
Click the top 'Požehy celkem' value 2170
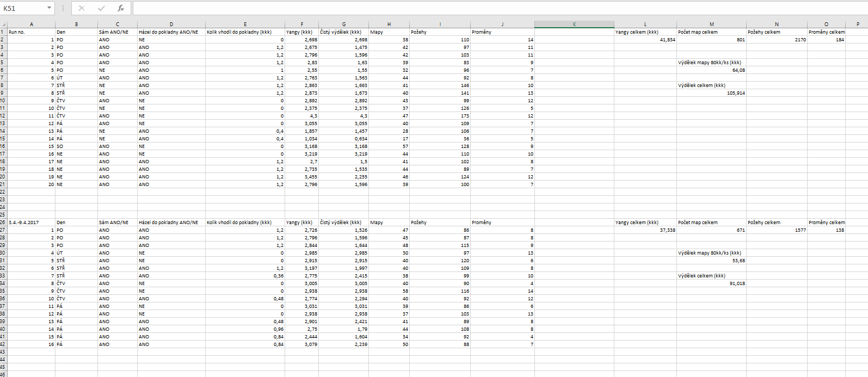[777, 40]
